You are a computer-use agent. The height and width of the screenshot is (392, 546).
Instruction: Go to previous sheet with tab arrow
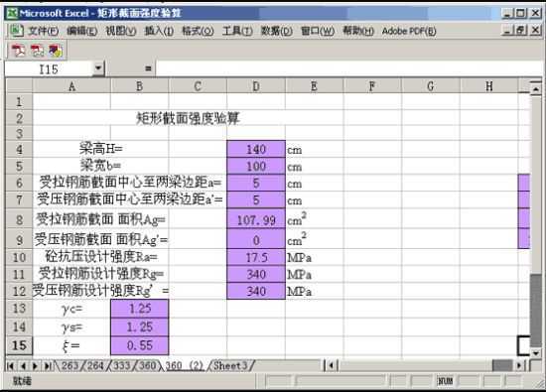click(x=23, y=366)
